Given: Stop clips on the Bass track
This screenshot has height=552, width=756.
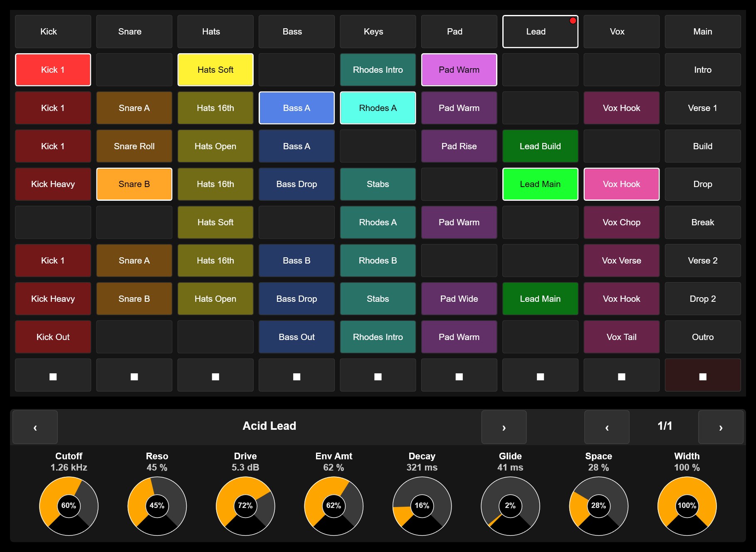Looking at the screenshot, I should 296,375.
